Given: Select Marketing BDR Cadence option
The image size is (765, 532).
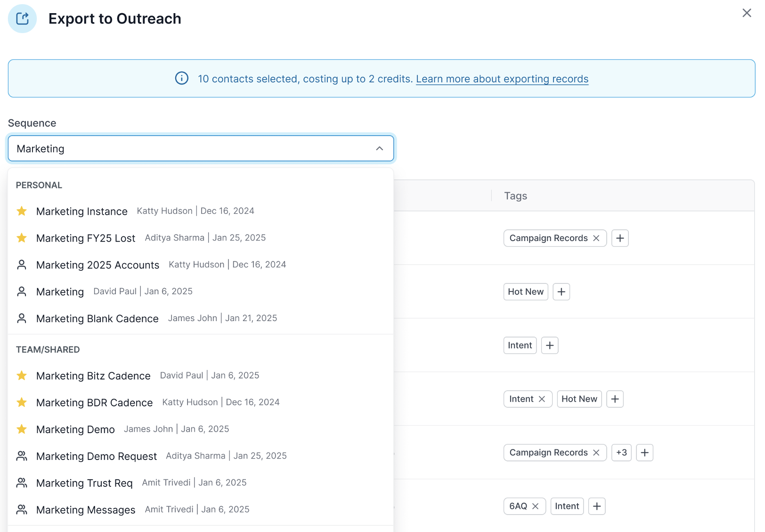Looking at the screenshot, I should (201, 402).
